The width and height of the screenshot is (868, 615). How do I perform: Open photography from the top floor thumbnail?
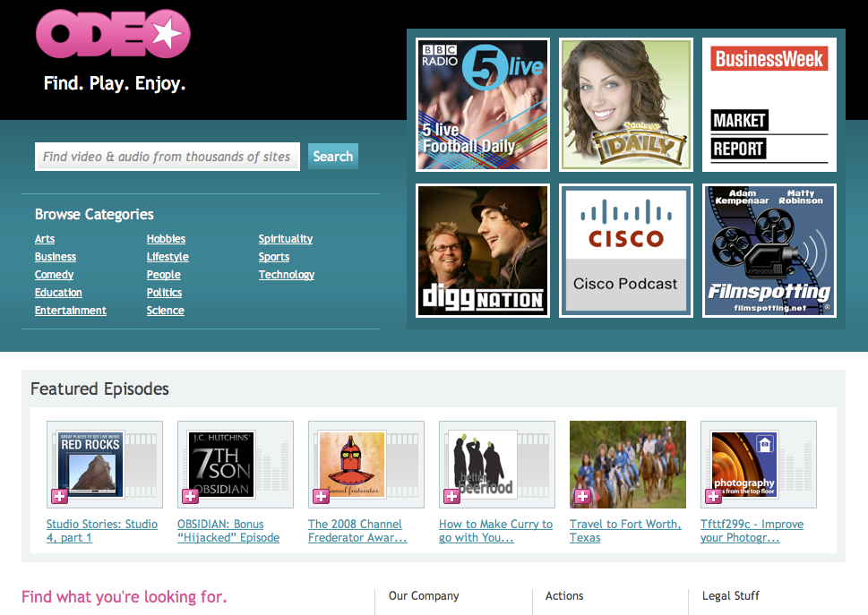(x=759, y=465)
